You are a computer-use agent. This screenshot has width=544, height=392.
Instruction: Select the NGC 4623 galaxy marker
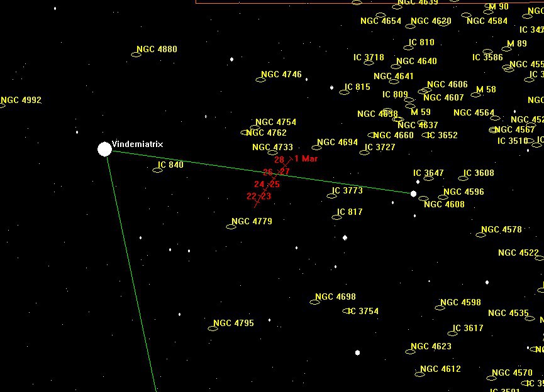pyautogui.click(x=411, y=351)
